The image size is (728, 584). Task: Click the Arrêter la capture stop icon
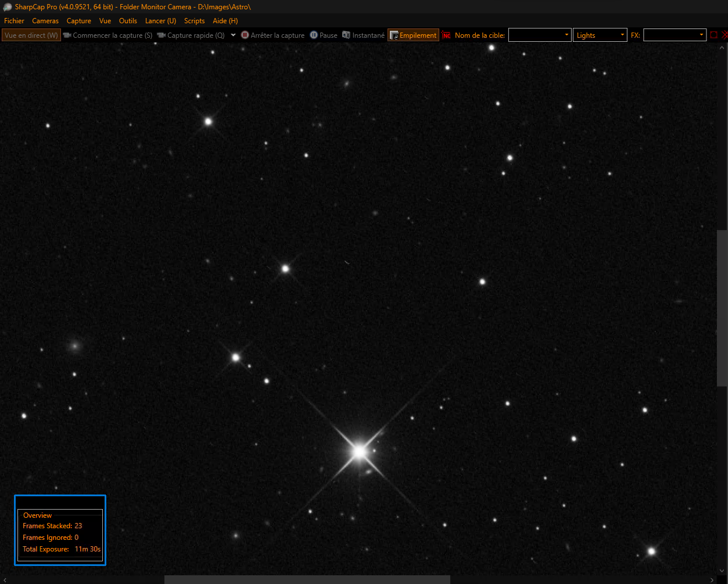pos(245,35)
